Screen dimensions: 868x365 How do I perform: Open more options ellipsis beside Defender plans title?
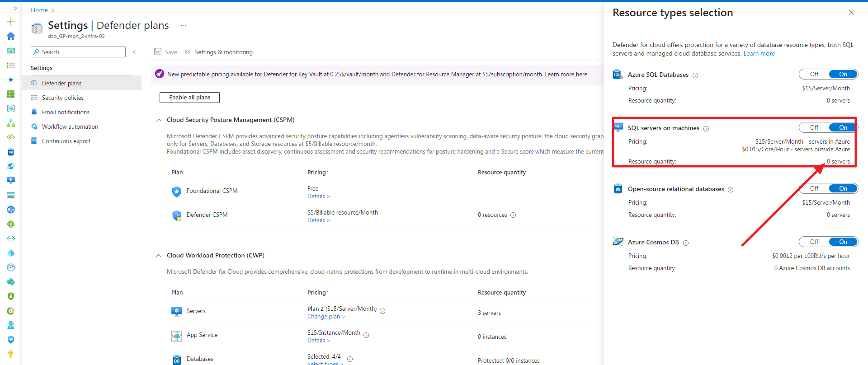(184, 25)
